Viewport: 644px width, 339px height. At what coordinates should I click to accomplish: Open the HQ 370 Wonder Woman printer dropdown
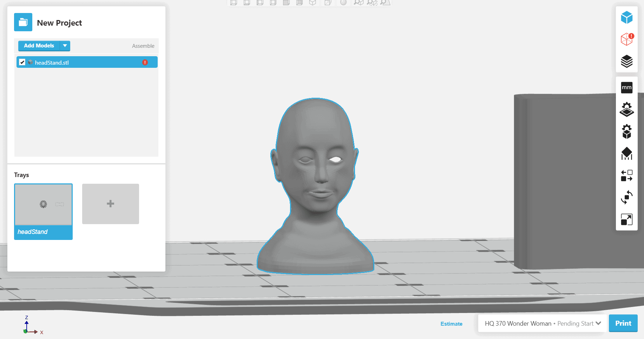tap(543, 323)
